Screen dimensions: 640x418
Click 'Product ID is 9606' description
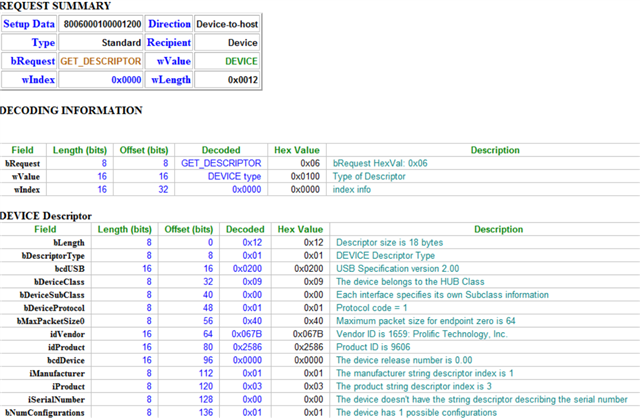point(373,347)
